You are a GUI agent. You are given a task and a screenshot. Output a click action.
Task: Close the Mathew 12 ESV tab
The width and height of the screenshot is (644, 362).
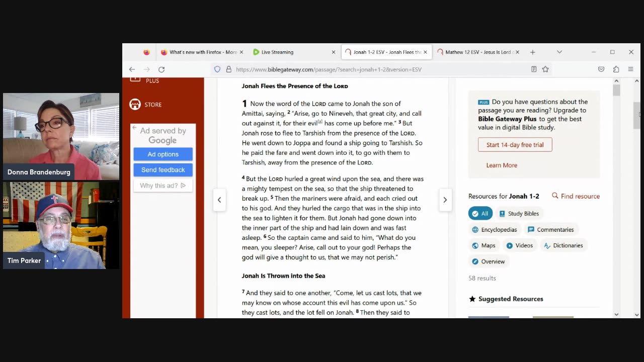point(517,52)
